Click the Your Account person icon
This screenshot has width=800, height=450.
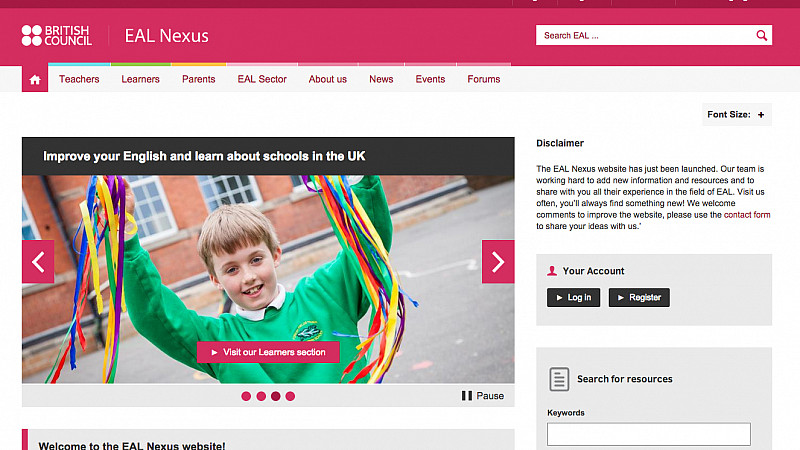tap(552, 271)
